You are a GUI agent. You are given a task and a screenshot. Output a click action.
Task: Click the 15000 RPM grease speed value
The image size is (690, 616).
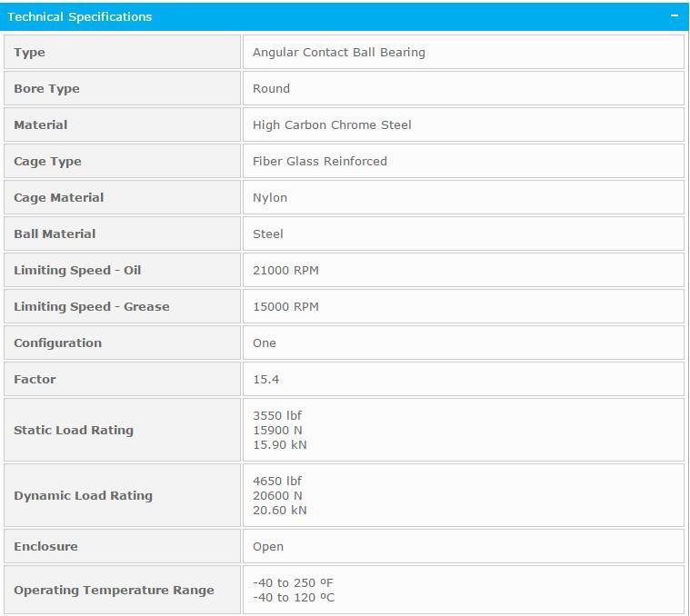coord(285,306)
